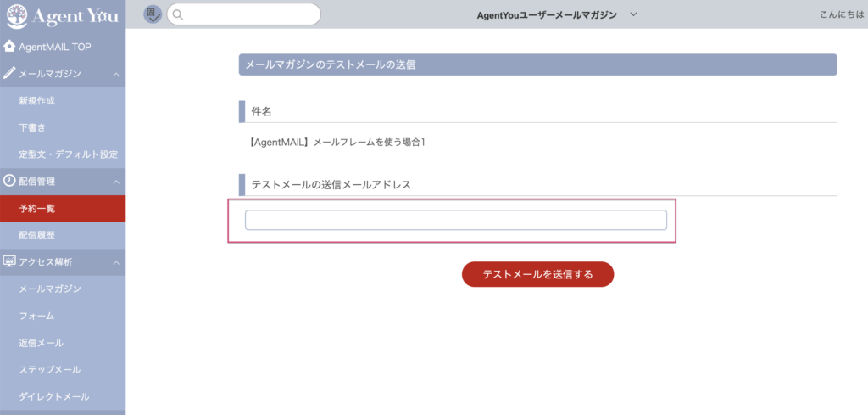Click the pencil icon for メールマガジン
Image resolution: width=868 pixels, height=415 pixels.
(9, 74)
